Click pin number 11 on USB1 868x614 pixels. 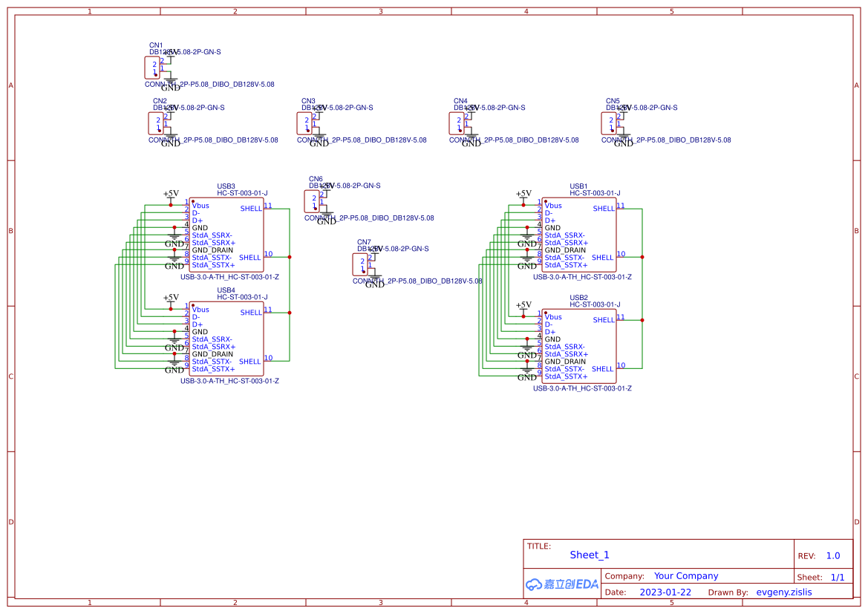(x=621, y=206)
